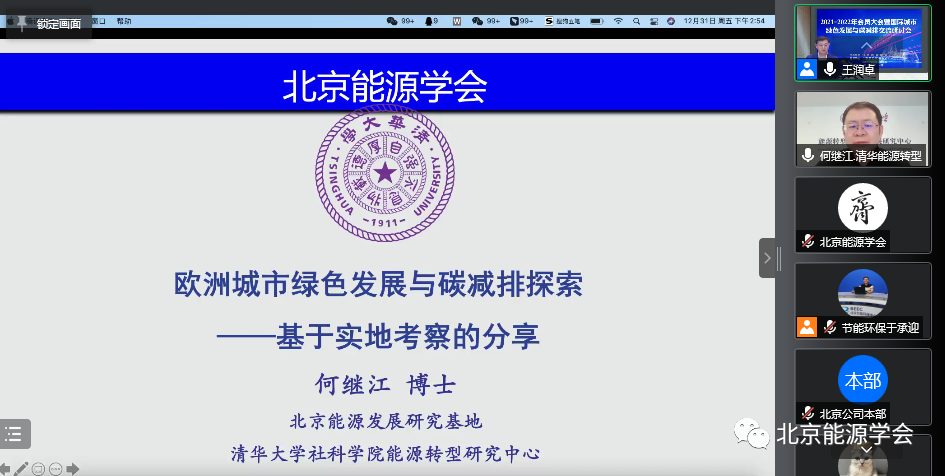Click Sogou input method S icon
Screen dimensions: 945x476
[549, 21]
